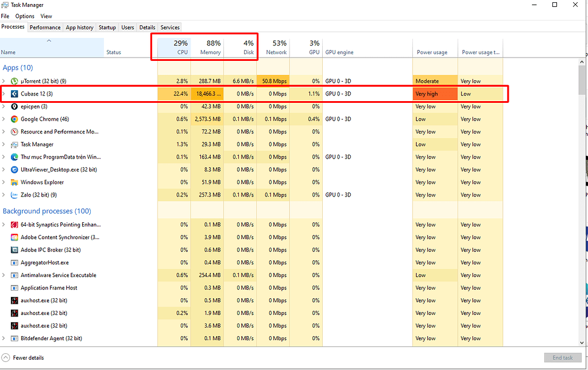
Task: Click the Antimalware Service Executable shield icon
Action: 14,275
